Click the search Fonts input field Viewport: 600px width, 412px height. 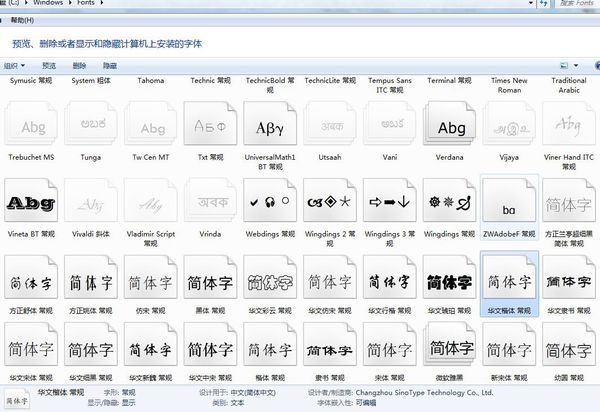point(577,3)
